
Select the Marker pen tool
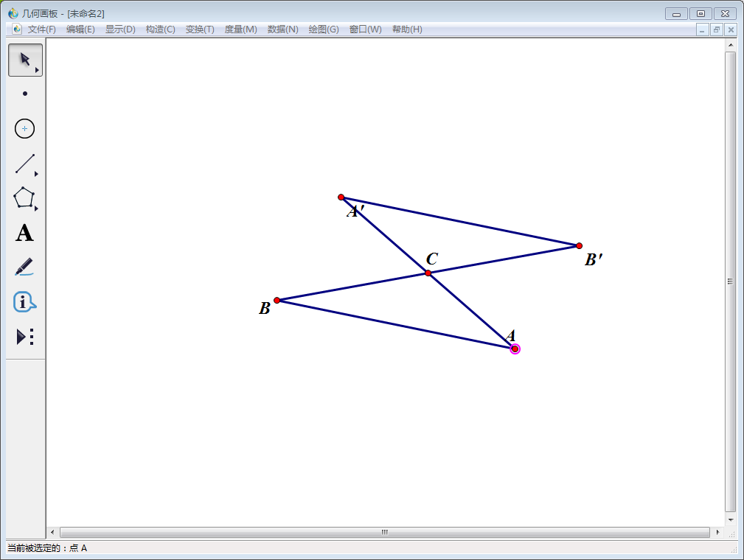coord(25,267)
